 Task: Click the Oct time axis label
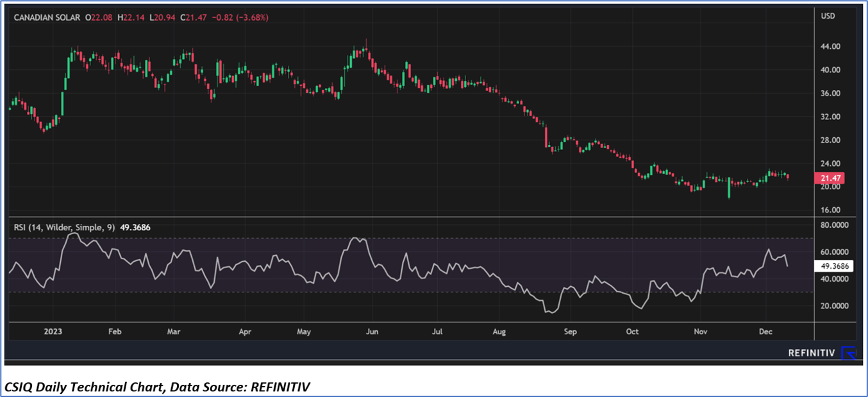click(x=633, y=332)
